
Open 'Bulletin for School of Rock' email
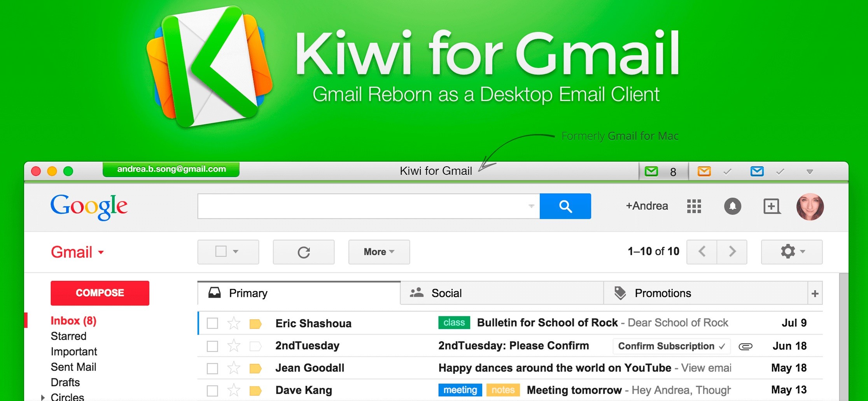(x=547, y=323)
